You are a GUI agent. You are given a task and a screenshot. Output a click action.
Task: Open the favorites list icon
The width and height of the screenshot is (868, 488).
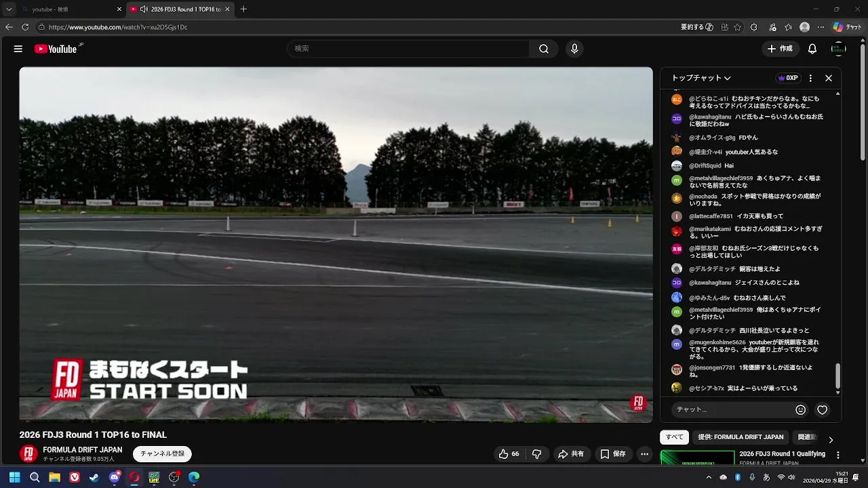(788, 27)
